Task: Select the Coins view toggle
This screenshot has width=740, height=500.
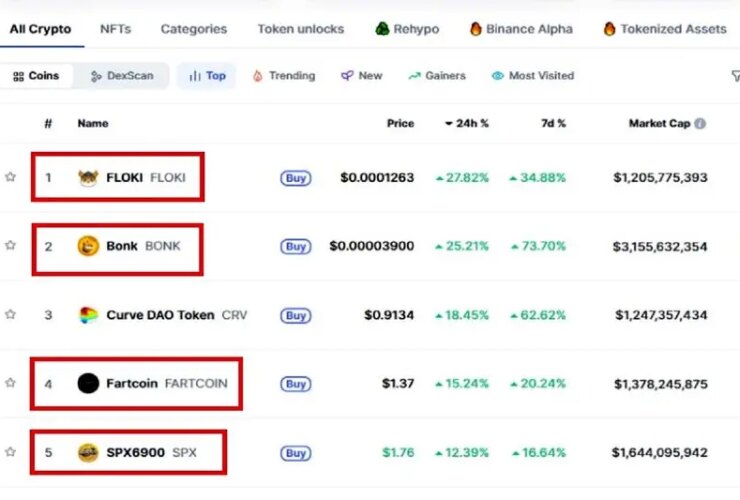Action: point(36,76)
